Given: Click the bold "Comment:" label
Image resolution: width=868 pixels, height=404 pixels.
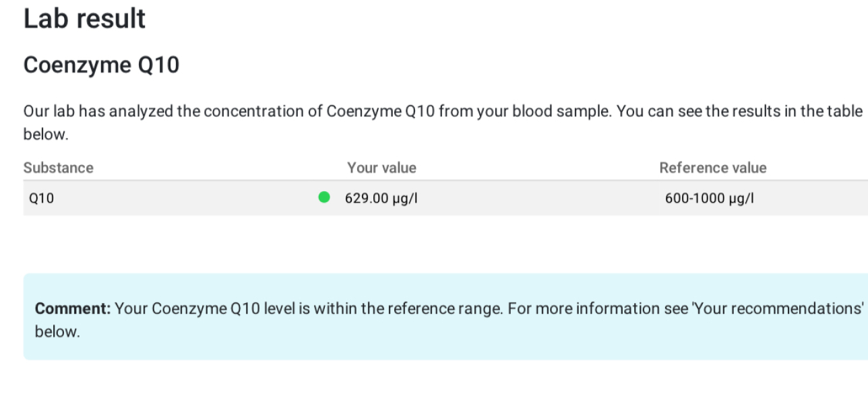Looking at the screenshot, I should tap(73, 309).
